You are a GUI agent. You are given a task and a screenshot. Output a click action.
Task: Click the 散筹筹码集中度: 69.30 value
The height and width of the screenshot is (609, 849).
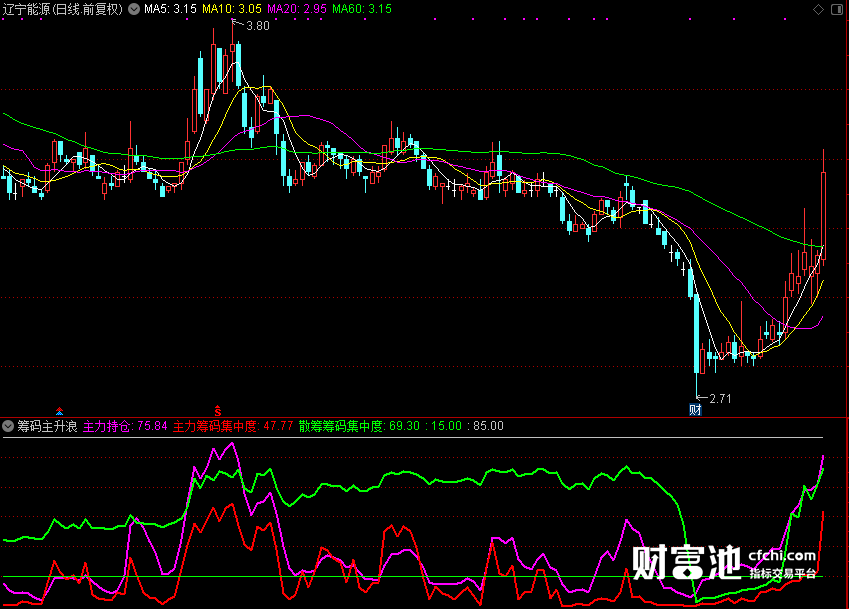pos(359,427)
